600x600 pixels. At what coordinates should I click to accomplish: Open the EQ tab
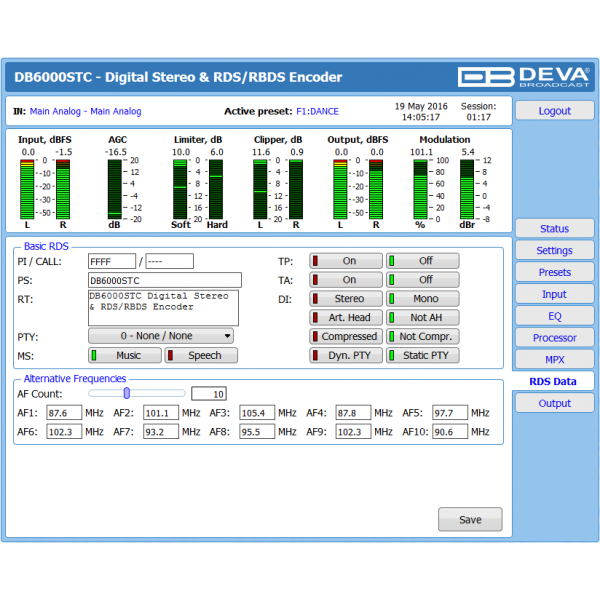[x=554, y=316]
